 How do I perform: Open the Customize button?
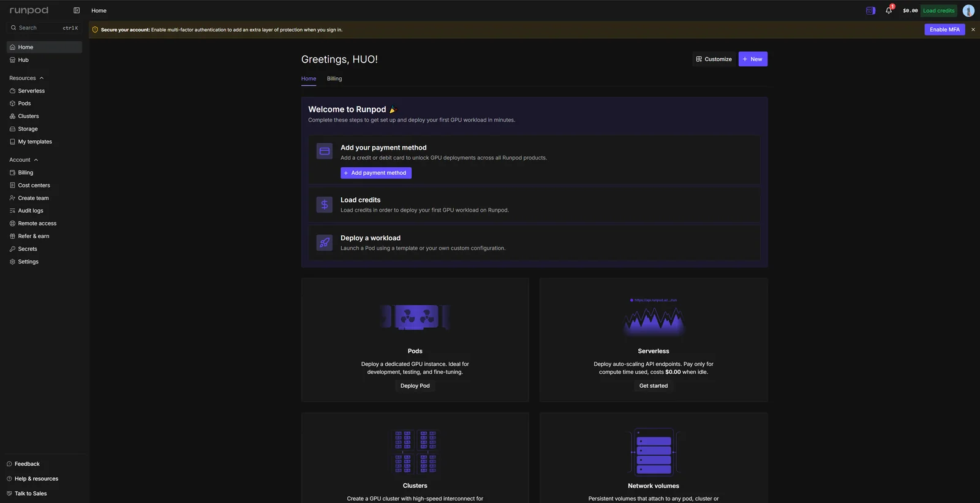714,59
